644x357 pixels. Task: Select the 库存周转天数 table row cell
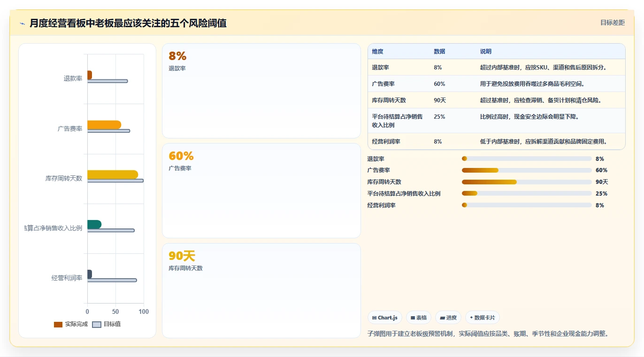point(399,100)
